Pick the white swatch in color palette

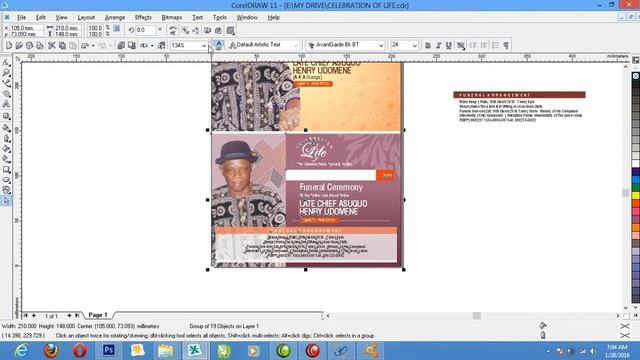pos(636,164)
